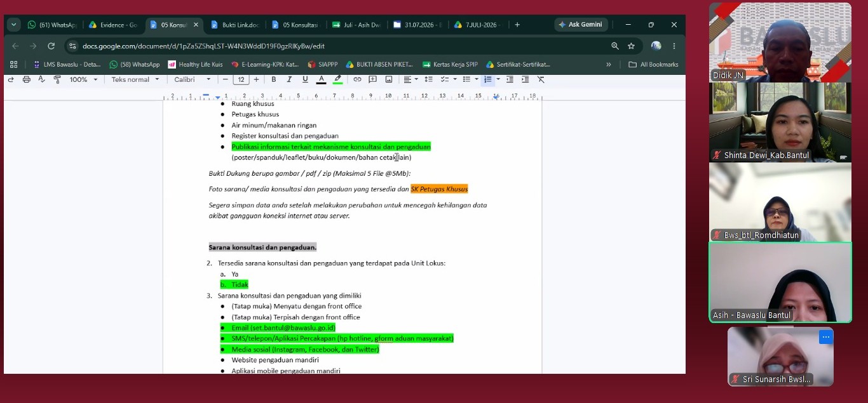Open Chrome three-dot menu
Screen dimensions: 868x403
point(674,46)
